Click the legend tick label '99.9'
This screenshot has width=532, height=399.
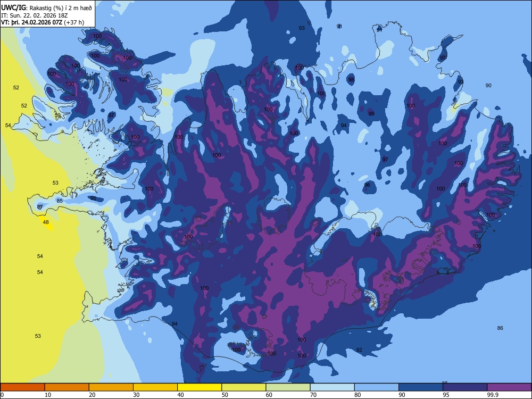coord(493,395)
